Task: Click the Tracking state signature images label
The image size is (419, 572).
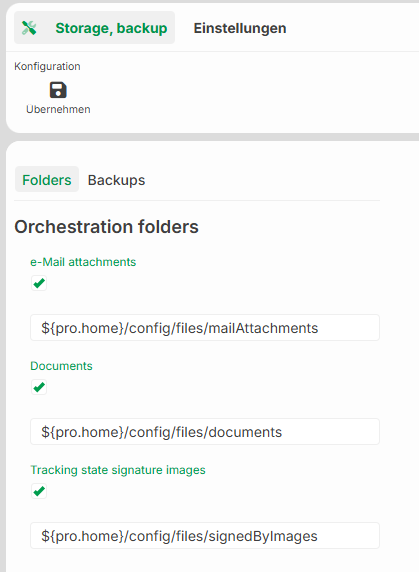Action: tap(118, 470)
